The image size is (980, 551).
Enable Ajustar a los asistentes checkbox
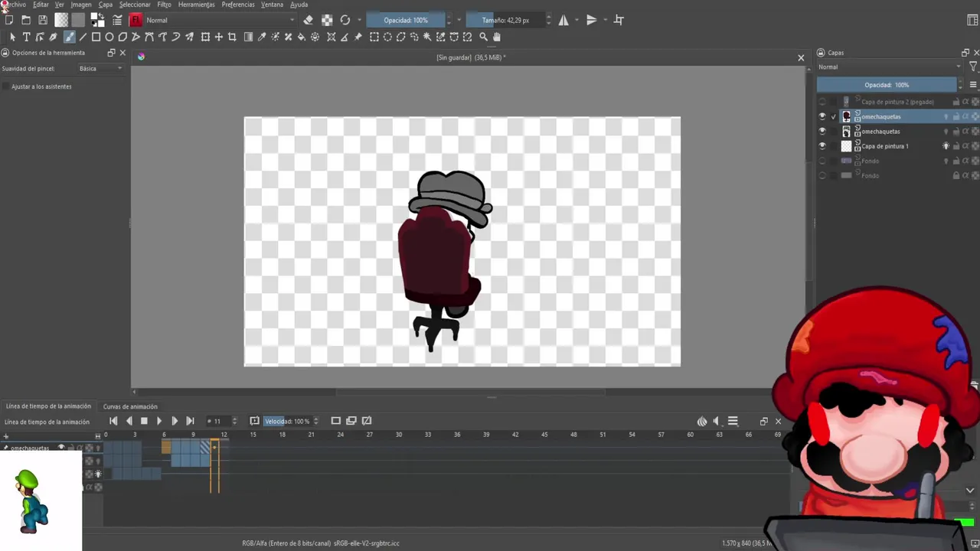click(x=6, y=86)
